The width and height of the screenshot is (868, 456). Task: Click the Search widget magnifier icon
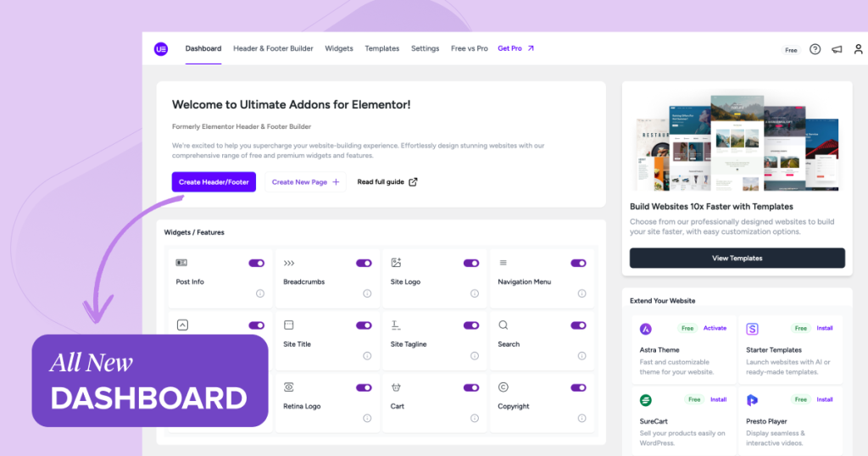coord(504,325)
